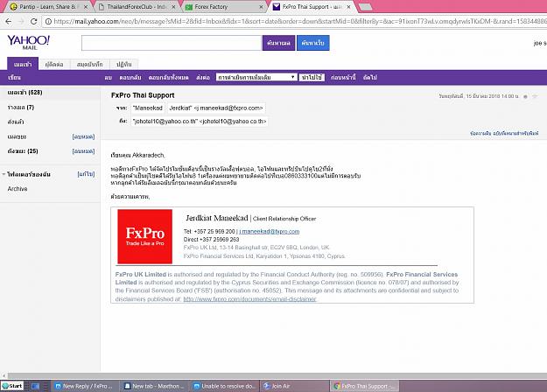Image resolution: width=547 pixels, height=392 pixels.
Task: Reload the page with the refresh icon
Action: coord(33,21)
